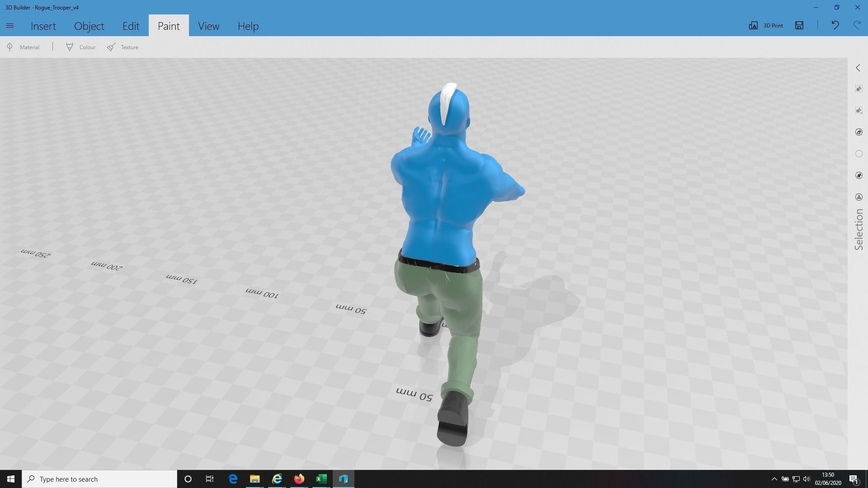Show hidden system tray icons
This screenshot has width=868, height=488.
[774, 479]
